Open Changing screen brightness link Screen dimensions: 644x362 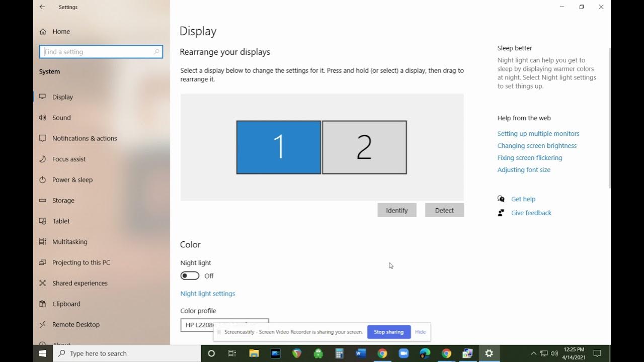point(537,145)
